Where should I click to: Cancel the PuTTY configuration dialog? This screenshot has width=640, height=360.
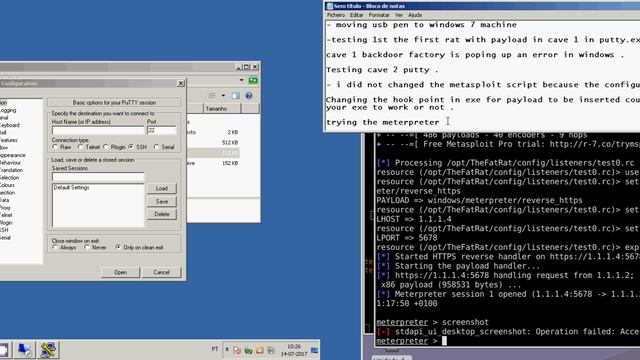(x=161, y=272)
